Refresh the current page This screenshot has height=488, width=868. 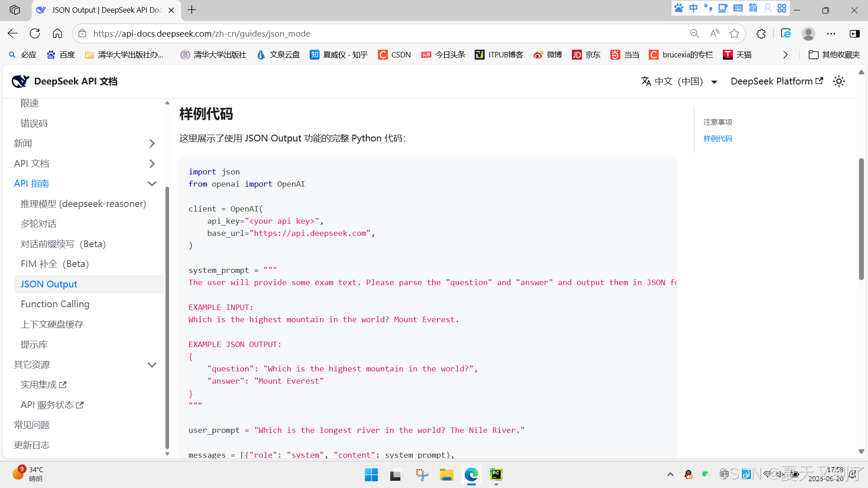click(35, 33)
